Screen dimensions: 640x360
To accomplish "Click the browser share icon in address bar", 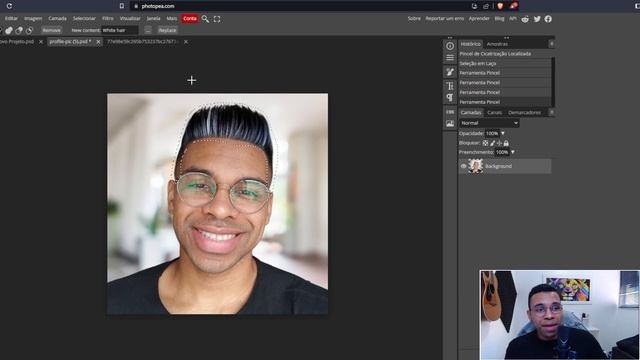I will click(486, 6).
